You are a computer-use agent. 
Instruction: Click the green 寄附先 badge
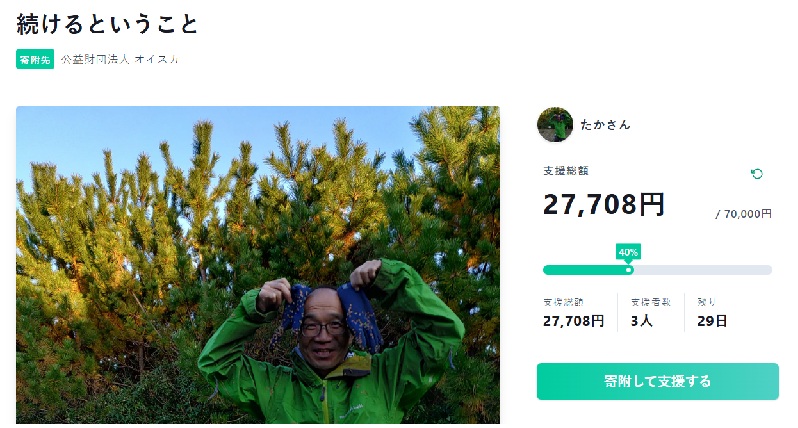click(35, 60)
